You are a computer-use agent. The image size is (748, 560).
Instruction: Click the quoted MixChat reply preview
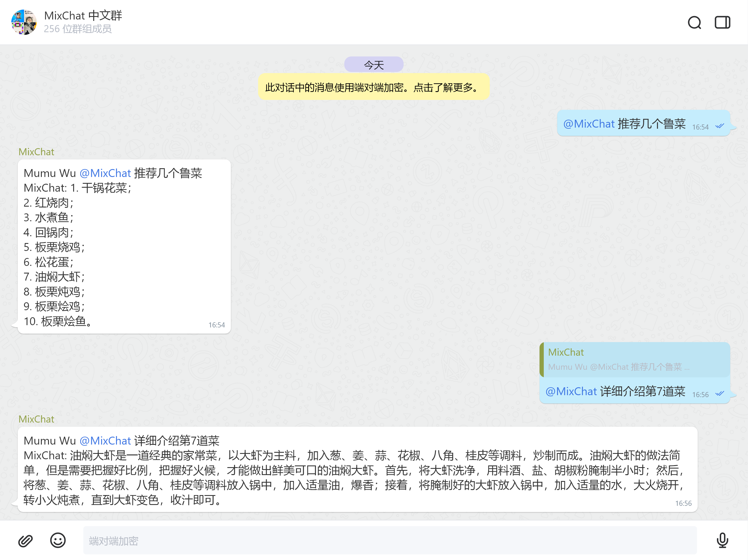pyautogui.click(x=634, y=360)
